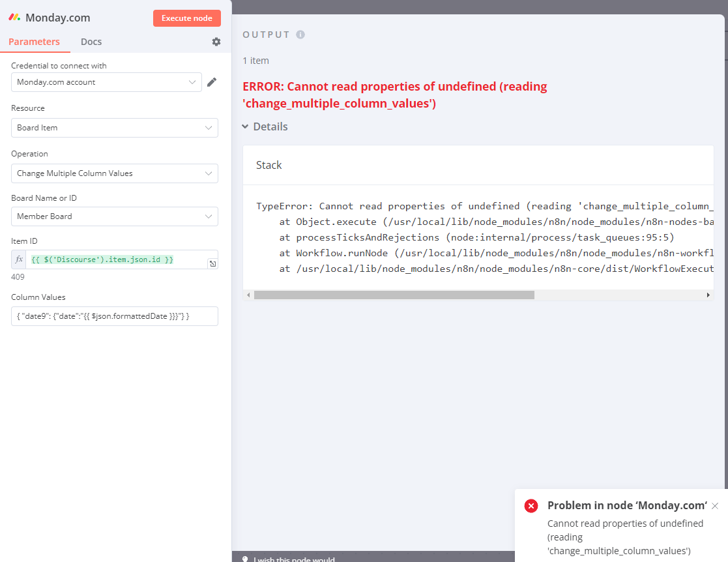The image size is (728, 562).
Task: Open the Board Name or ID dropdown
Action: pos(114,216)
